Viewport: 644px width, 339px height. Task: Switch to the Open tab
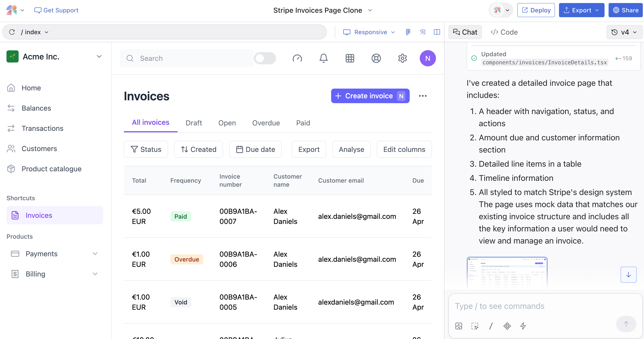227,123
